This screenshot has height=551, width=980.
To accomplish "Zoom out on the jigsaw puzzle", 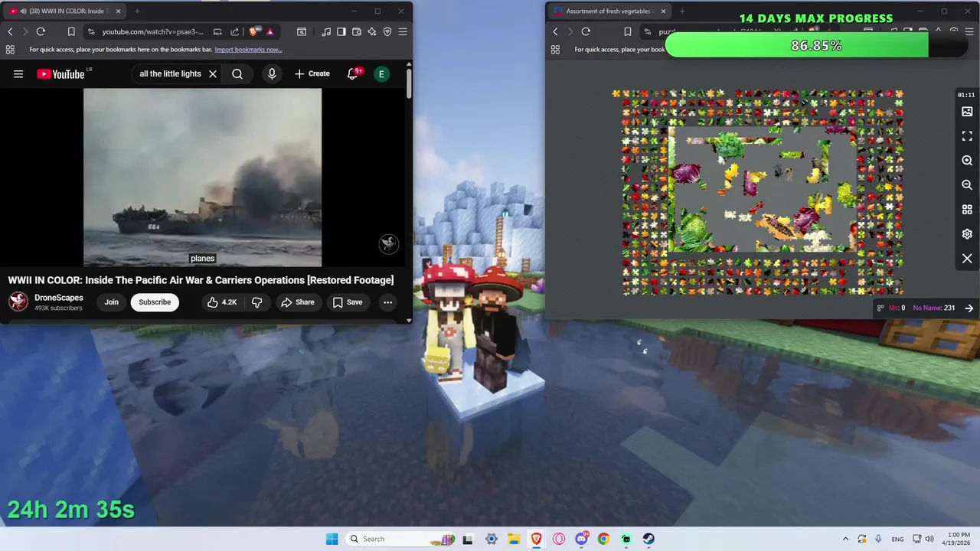I will coord(967,185).
